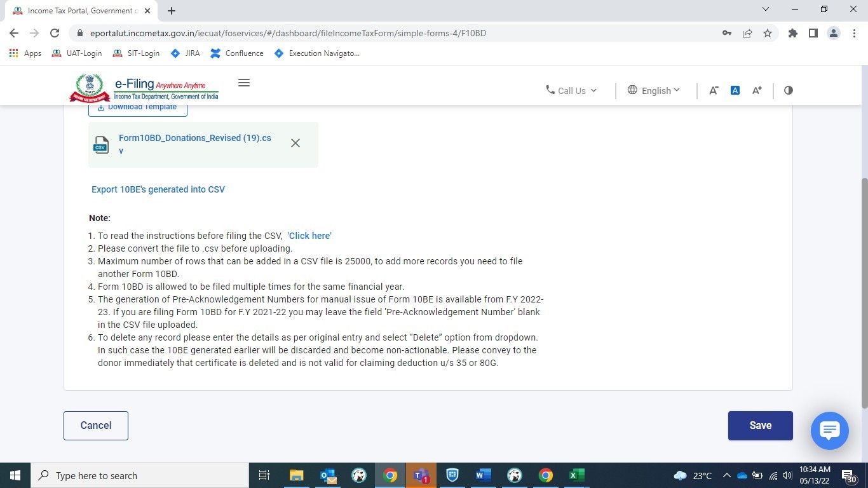Open Export 10BE's generated into CSV link
868x488 pixels.
[158, 189]
